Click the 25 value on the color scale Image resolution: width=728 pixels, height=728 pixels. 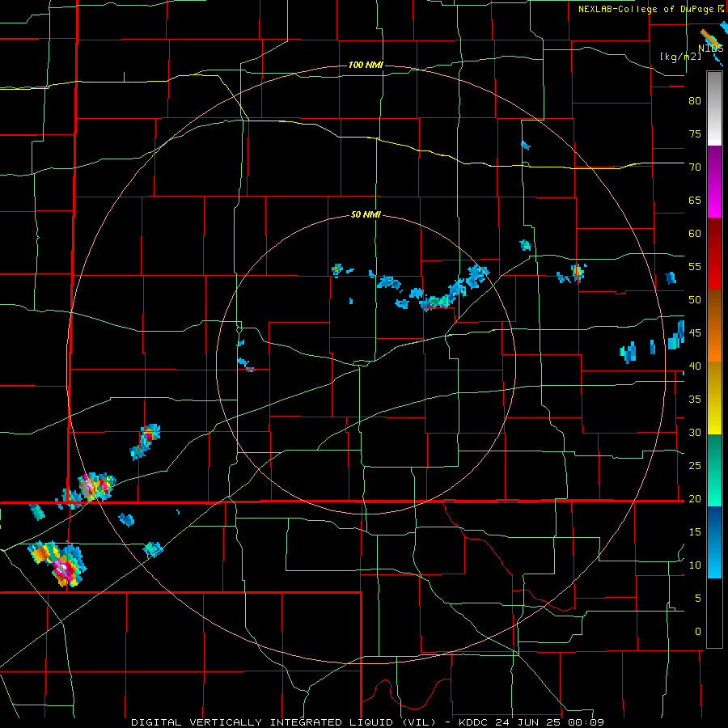(695, 466)
